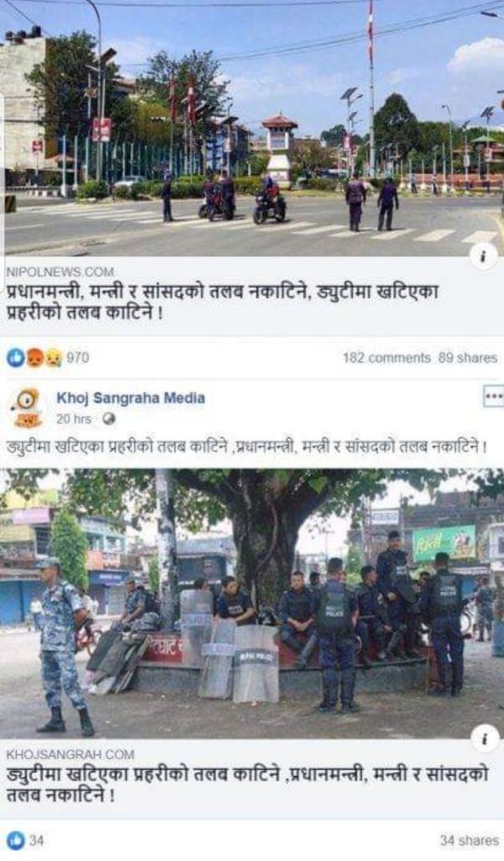Open the KHOJSANGRAH.COM article headline
The width and height of the screenshot is (504, 861).
(247, 784)
